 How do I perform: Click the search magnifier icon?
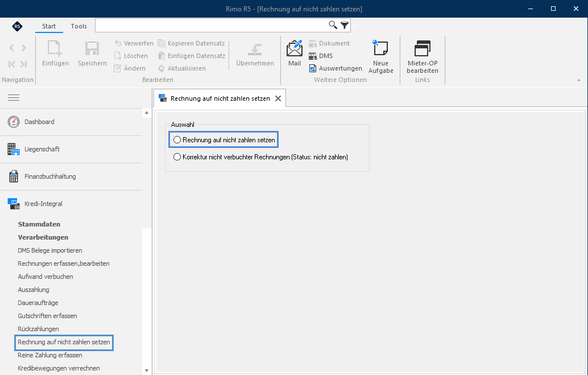click(x=333, y=25)
